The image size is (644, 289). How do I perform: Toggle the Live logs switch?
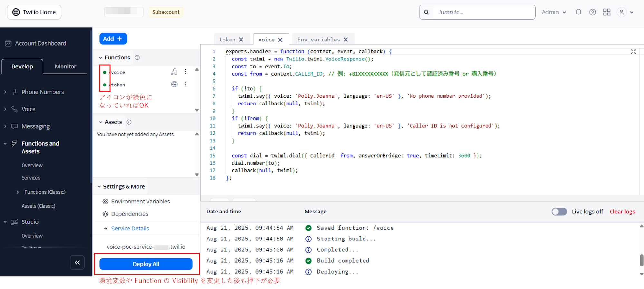pos(559,212)
